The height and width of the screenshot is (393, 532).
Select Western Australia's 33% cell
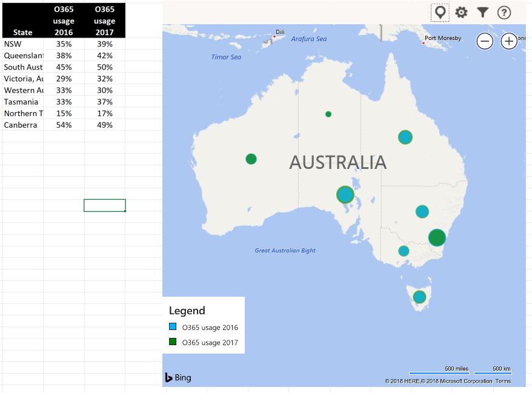64,90
